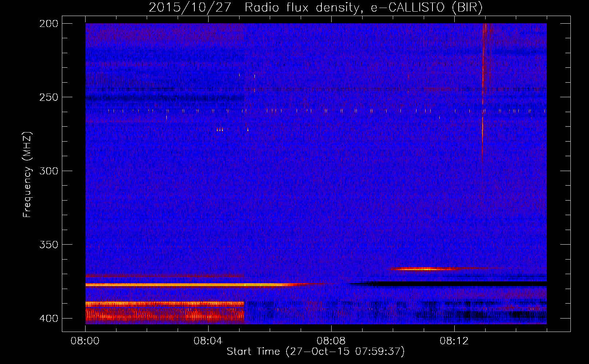589x364 pixels.
Task: Click the 200 frequency tick label
Action: click(x=48, y=24)
